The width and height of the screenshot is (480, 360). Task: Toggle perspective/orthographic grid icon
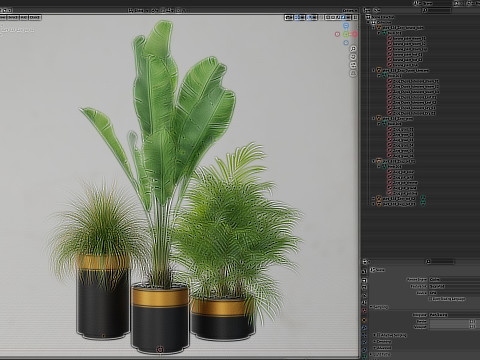(353, 73)
